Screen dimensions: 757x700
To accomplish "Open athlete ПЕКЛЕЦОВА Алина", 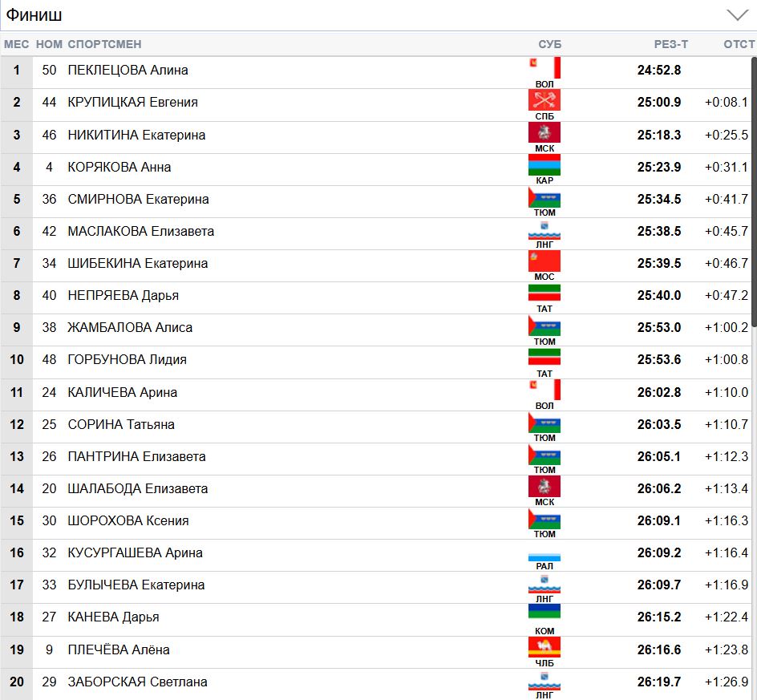I will (128, 71).
